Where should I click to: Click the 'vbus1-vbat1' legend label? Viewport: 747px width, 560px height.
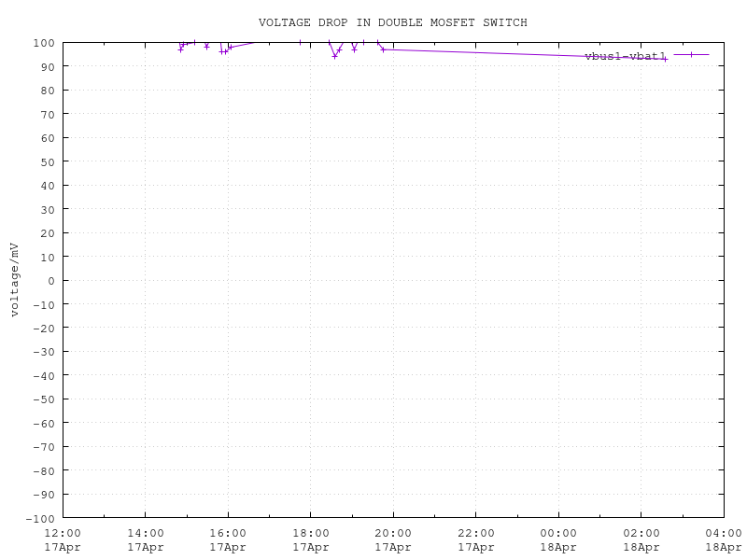click(625, 56)
